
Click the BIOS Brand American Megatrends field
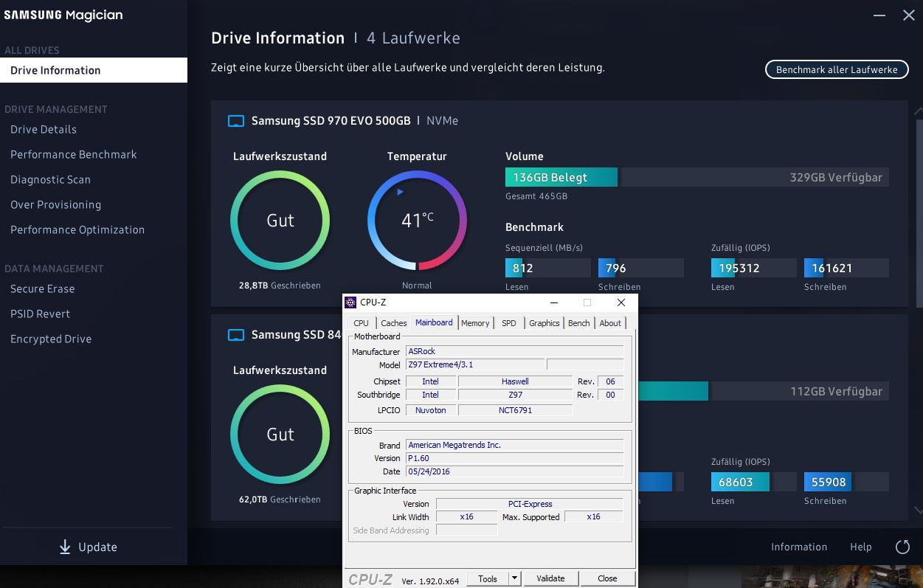point(515,445)
